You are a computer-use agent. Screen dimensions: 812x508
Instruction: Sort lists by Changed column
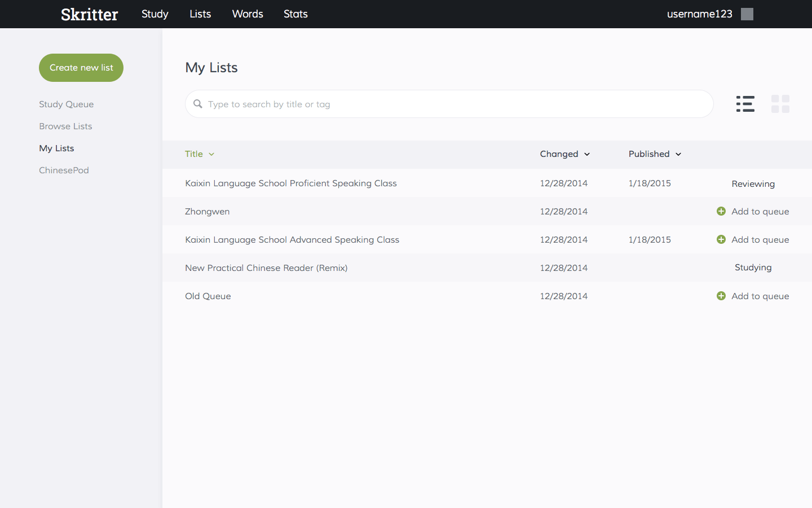565,154
